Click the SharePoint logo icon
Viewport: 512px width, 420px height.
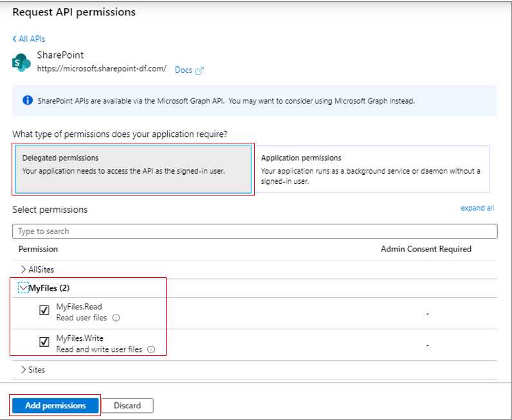click(22, 62)
